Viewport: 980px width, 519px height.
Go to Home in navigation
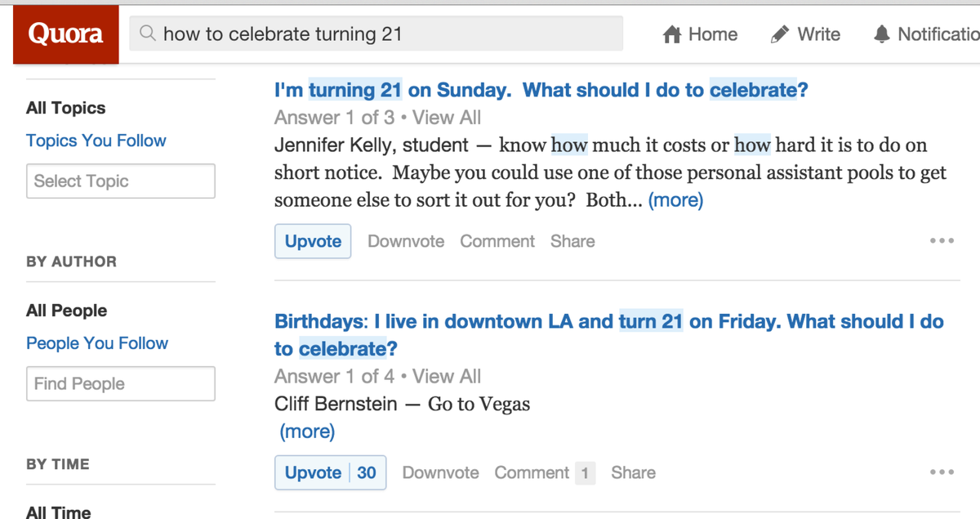(701, 34)
